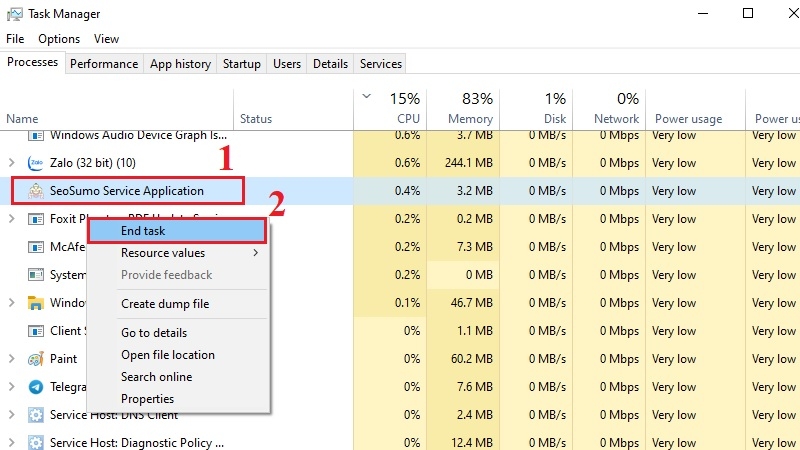Viewport: 800px width, 450px height.
Task: Click the Windows Explorer folder icon
Action: tap(35, 303)
